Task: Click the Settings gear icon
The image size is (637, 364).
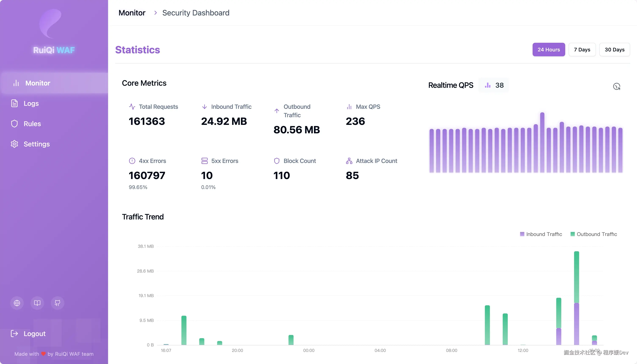Action: click(14, 144)
